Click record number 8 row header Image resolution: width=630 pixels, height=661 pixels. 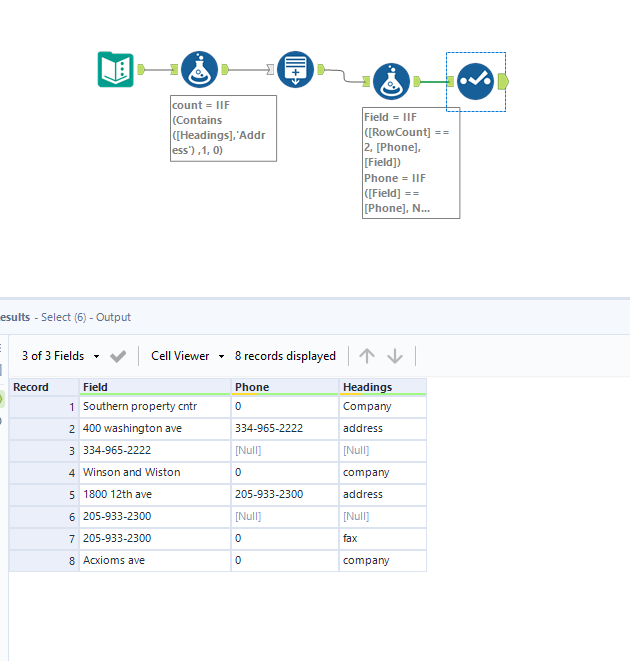(44, 560)
